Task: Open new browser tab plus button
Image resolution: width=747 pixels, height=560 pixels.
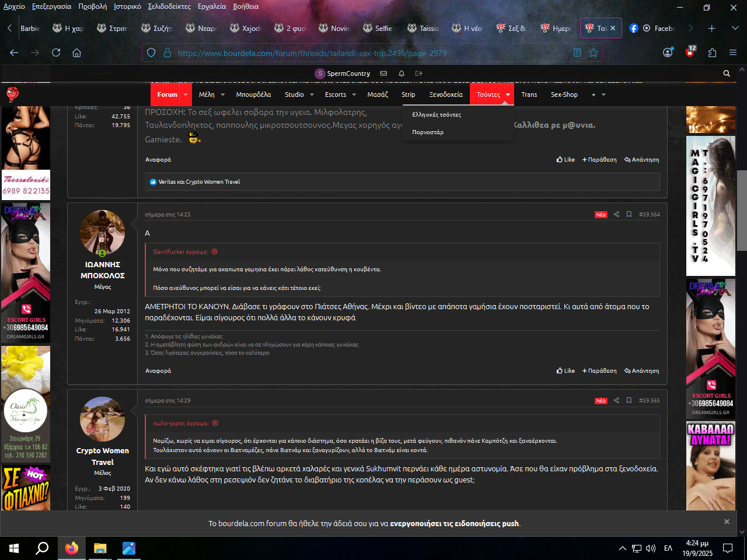Action: 711,28
